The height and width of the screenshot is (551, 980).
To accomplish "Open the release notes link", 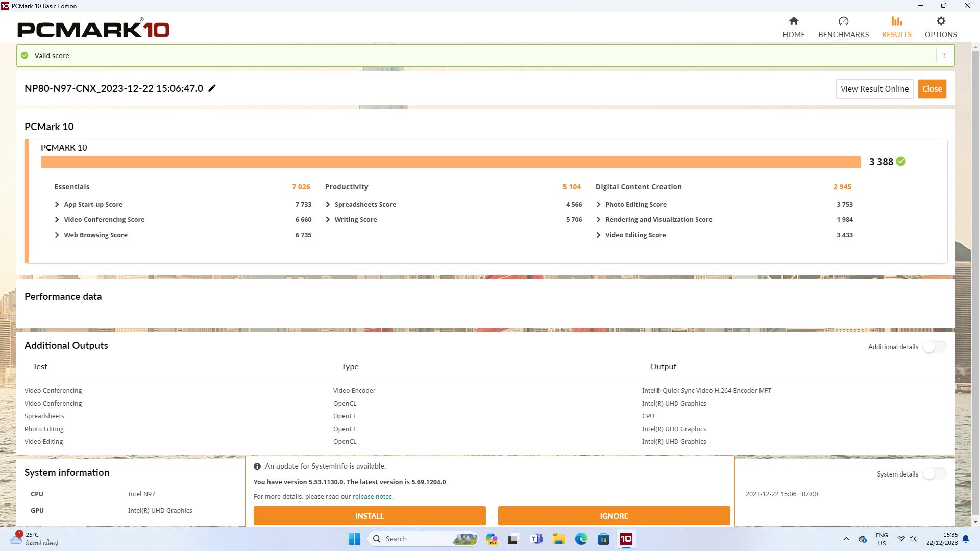I will (372, 496).
